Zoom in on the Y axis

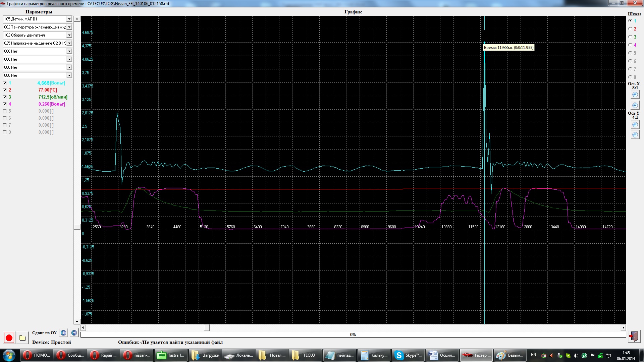(635, 125)
